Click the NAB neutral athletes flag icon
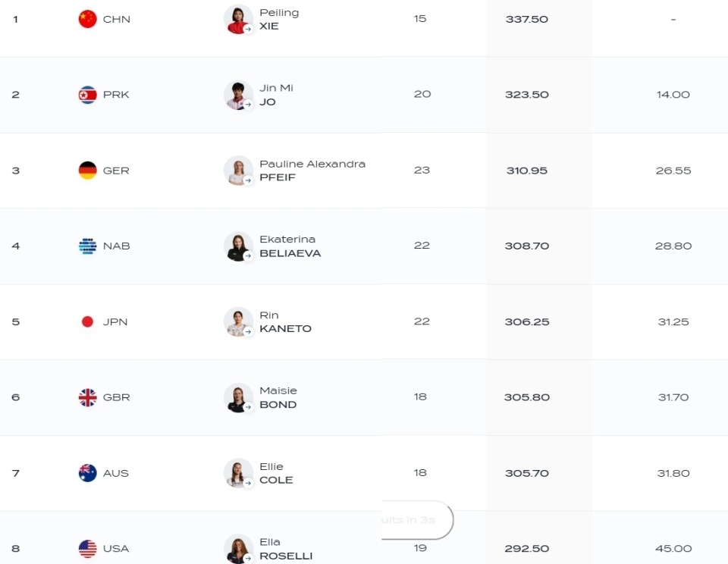This screenshot has height=564, width=728. click(x=87, y=246)
